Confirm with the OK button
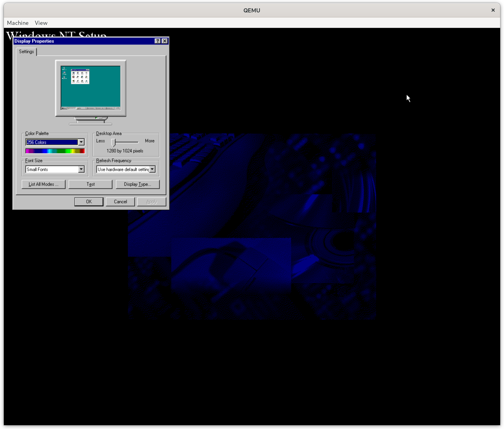Image resolution: width=504 pixels, height=429 pixels. tap(89, 202)
